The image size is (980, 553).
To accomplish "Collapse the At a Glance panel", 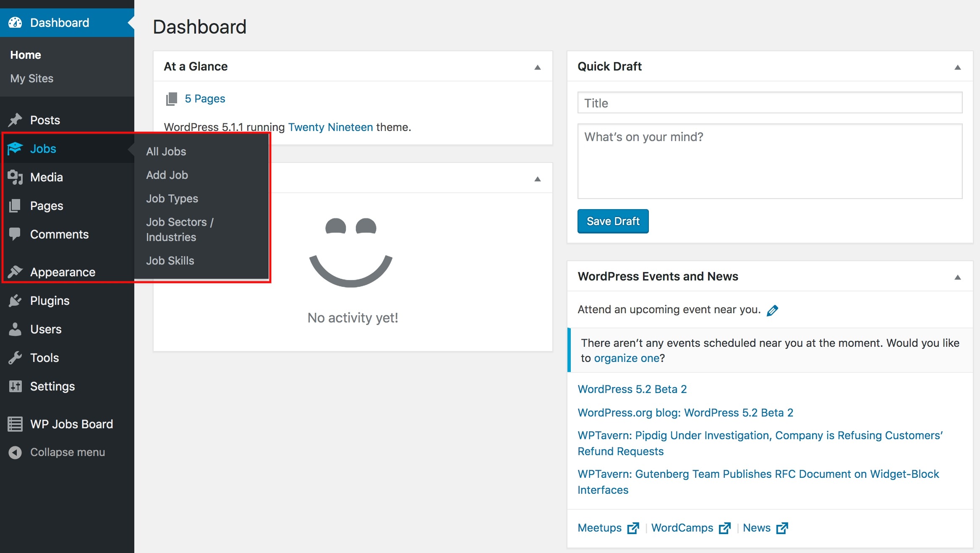I will point(537,67).
